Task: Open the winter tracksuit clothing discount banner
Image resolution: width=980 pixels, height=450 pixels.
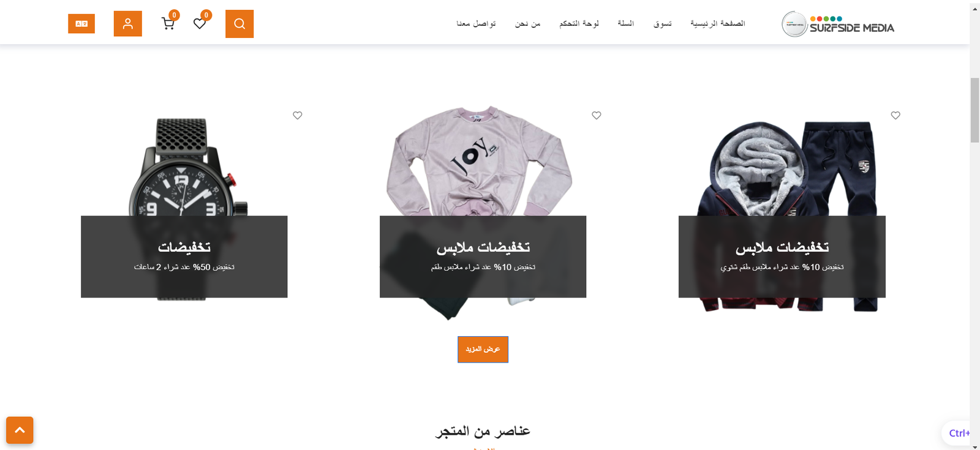Action: pos(782,257)
